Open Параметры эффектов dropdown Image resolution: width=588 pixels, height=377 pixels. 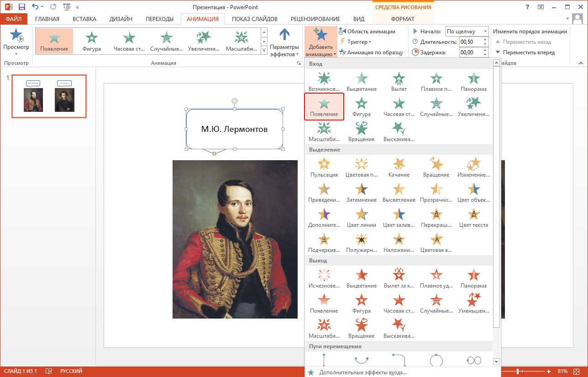284,43
